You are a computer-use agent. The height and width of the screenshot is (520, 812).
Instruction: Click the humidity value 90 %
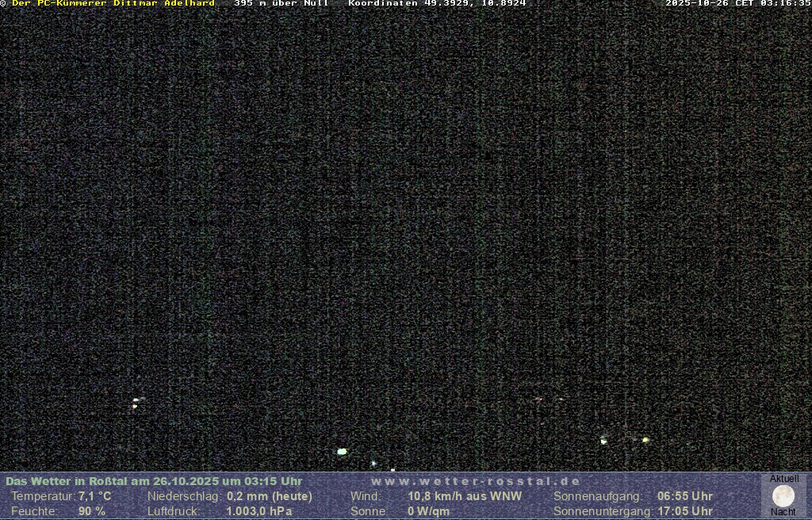[x=91, y=511]
